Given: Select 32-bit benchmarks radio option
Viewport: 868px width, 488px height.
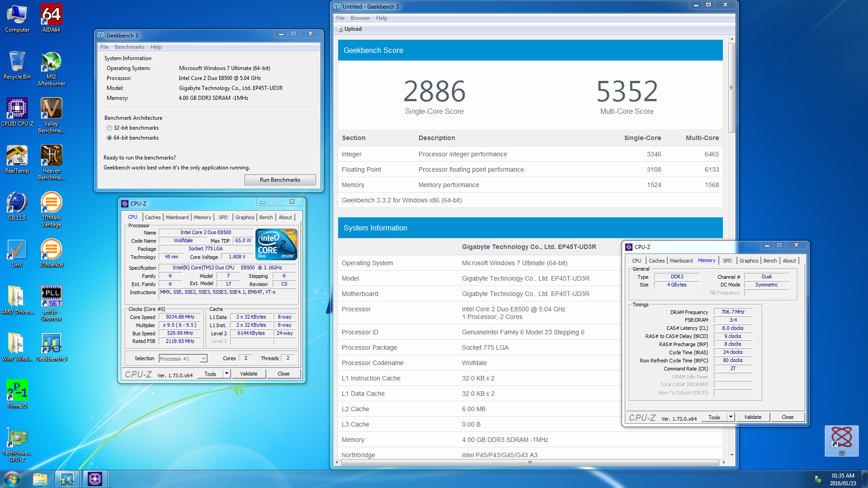Looking at the screenshot, I should point(132,128).
